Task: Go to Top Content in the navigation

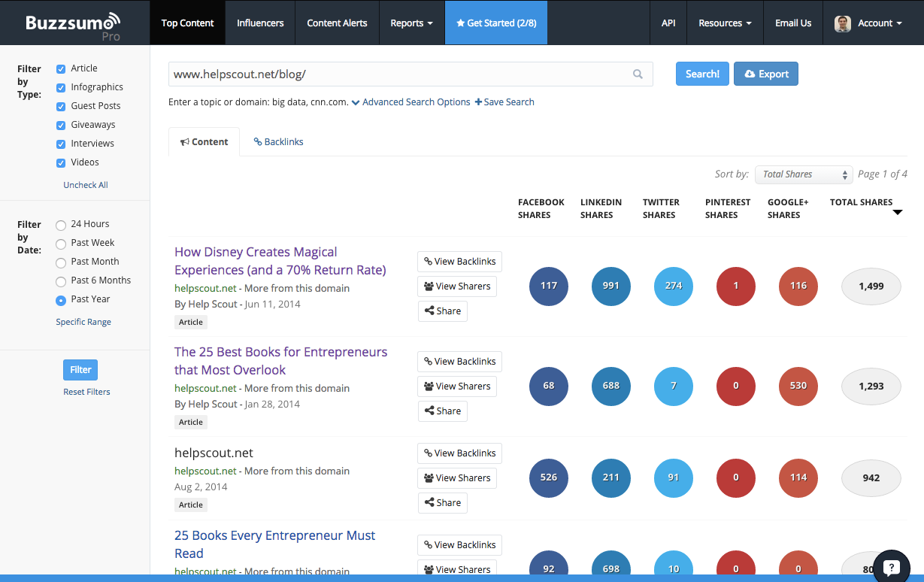Action: 188,23
